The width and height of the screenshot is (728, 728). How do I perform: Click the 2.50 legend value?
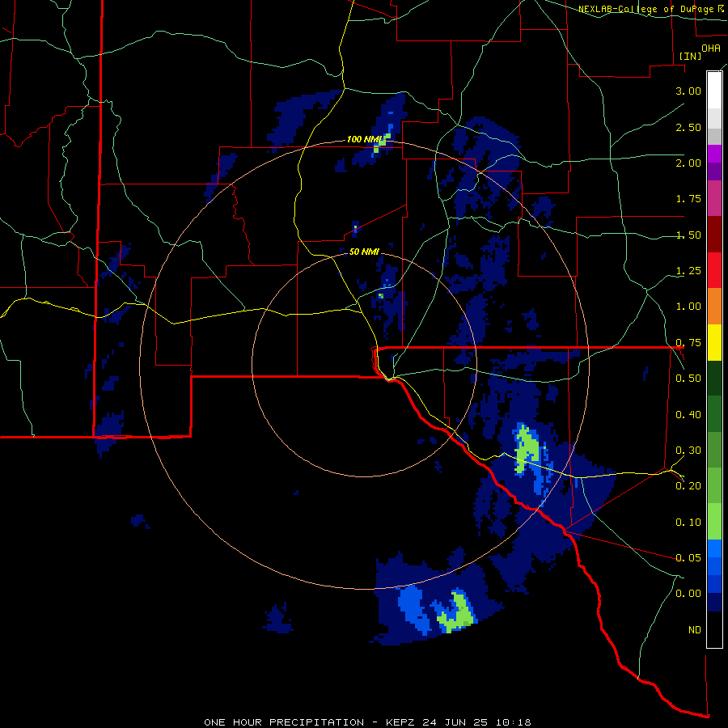(688, 127)
